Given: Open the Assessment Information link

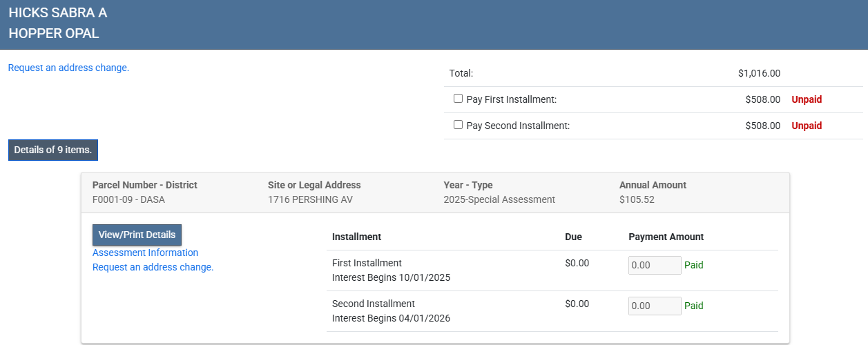Looking at the screenshot, I should coord(145,253).
